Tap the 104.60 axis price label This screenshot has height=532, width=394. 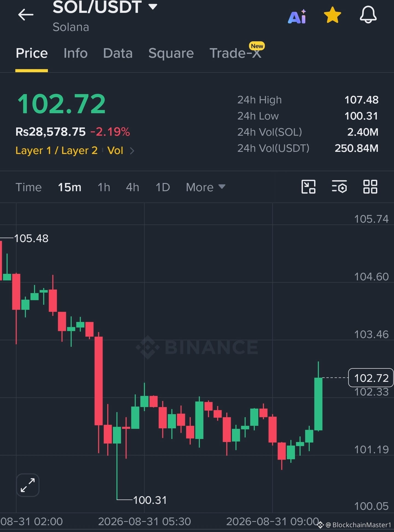371,277
